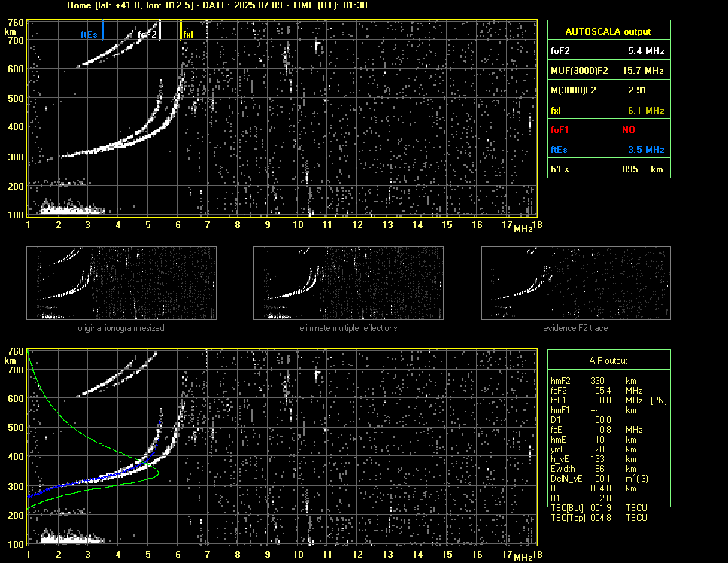The height and width of the screenshot is (563, 728).
Task: Click the 'eliminate multiple reflections' caption
Action: click(x=348, y=328)
